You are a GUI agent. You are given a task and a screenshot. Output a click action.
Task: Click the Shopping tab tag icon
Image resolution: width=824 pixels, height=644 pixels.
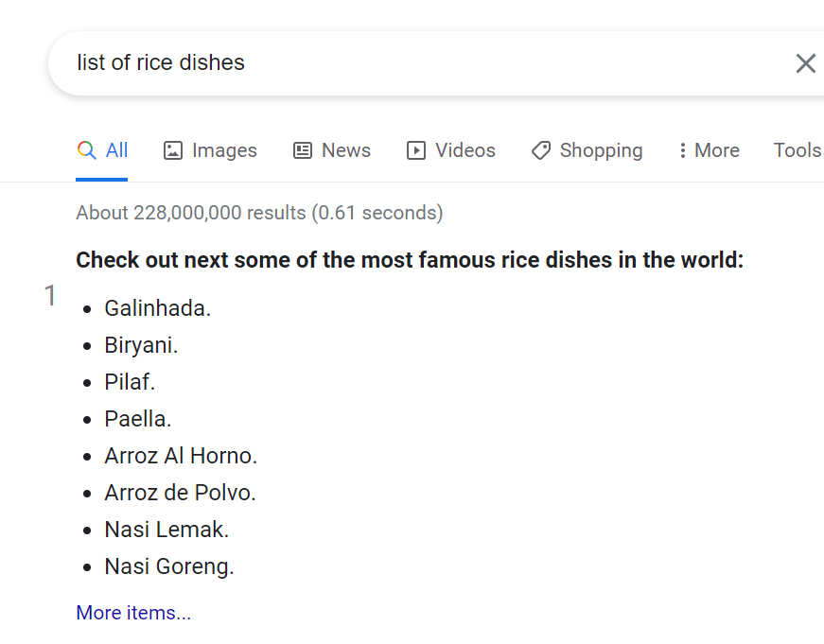[x=541, y=150]
